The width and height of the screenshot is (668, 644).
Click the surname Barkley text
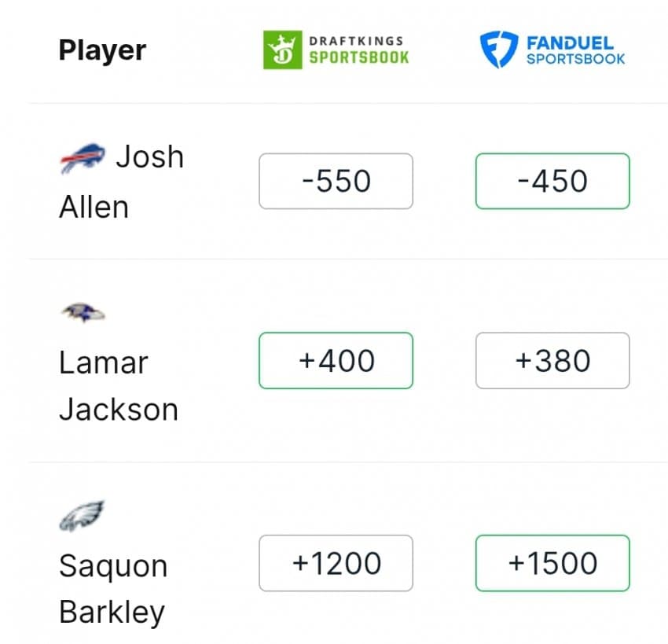(112, 613)
